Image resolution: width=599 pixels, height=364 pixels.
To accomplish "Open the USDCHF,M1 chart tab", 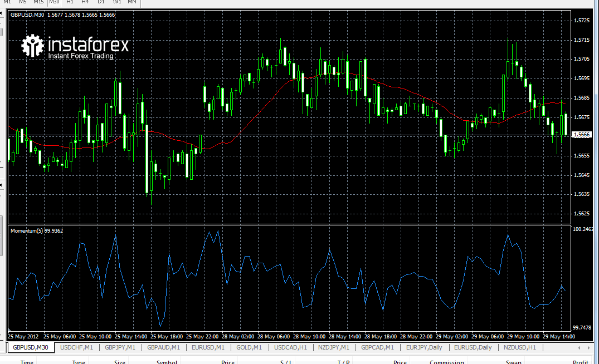I will tap(76, 347).
